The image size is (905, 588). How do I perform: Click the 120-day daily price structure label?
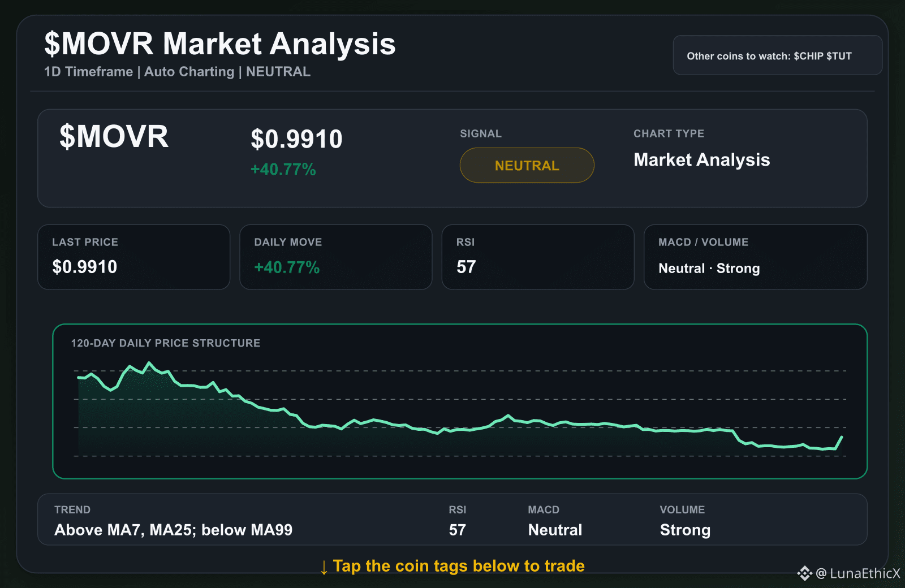[165, 343]
